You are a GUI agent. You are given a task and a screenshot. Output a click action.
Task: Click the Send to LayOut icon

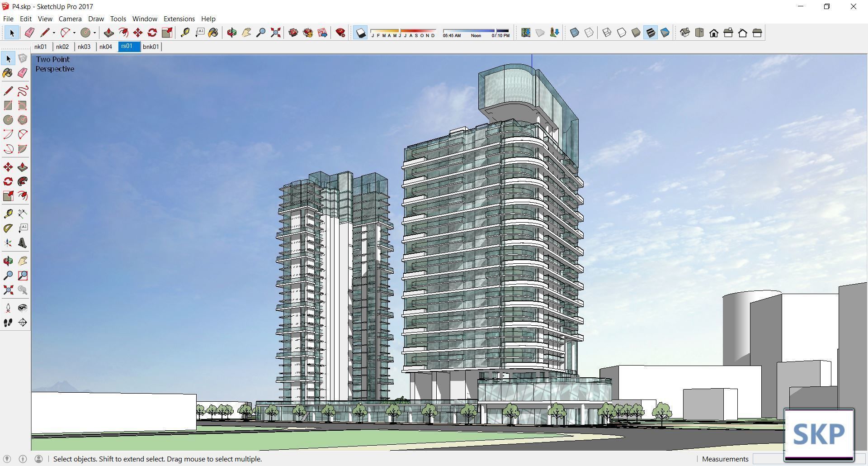(x=322, y=33)
